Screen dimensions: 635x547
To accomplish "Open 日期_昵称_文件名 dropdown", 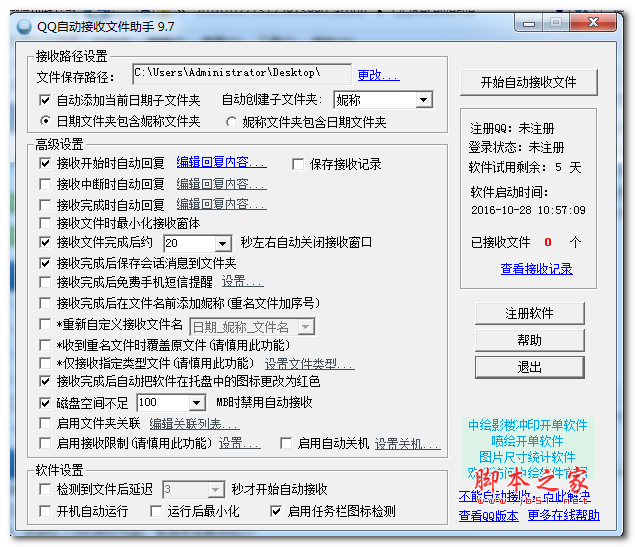I will (x=252, y=327).
